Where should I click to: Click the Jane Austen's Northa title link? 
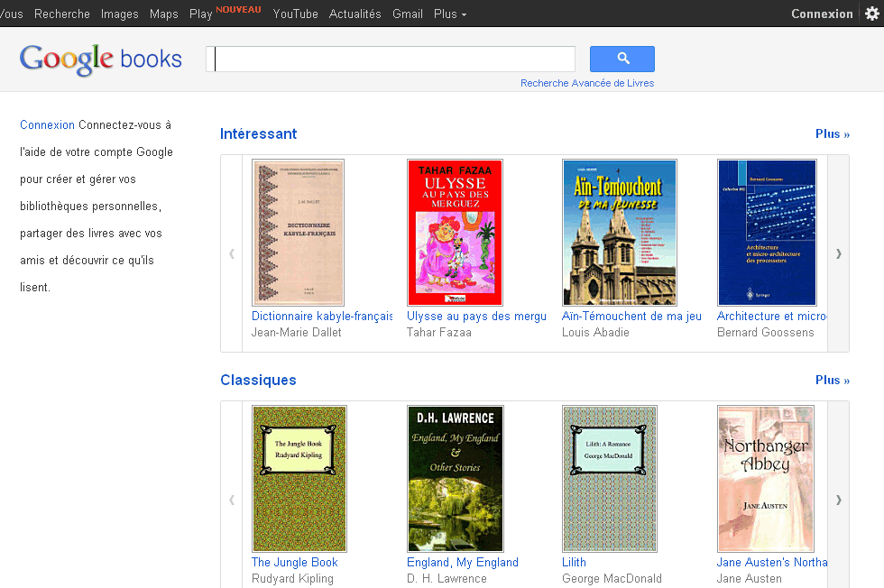tap(772, 562)
